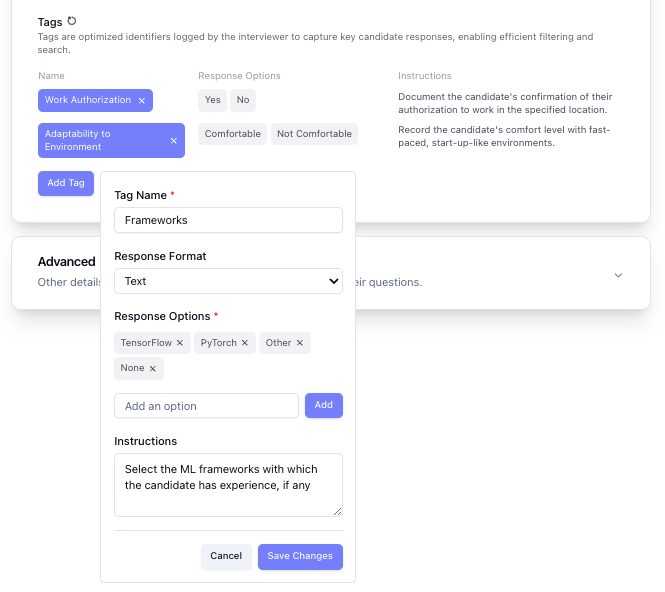
Task: Remove the Work Authorization tag
Action: 142,101
